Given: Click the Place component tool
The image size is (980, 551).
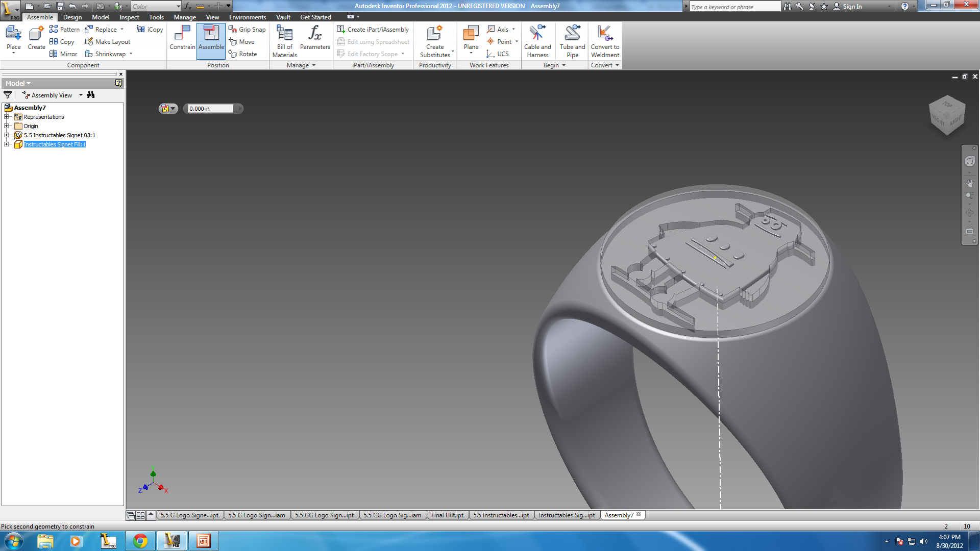Looking at the screenshot, I should coord(14,39).
